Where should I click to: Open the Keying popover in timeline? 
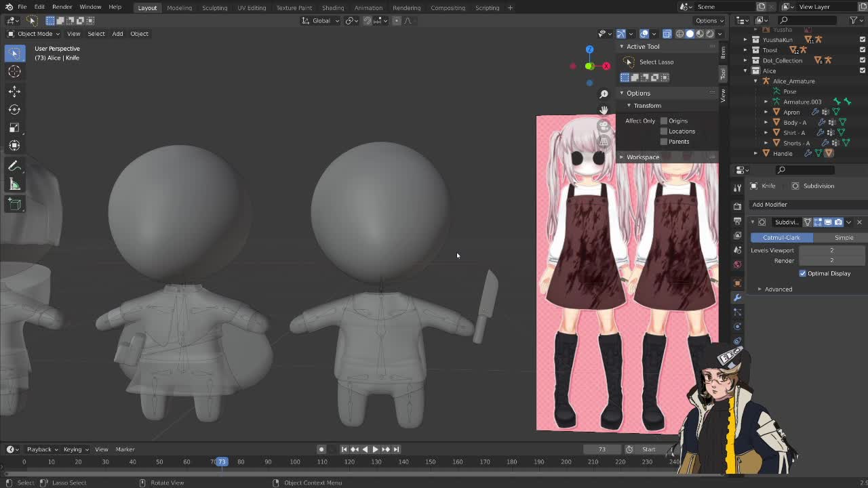pyautogui.click(x=75, y=449)
